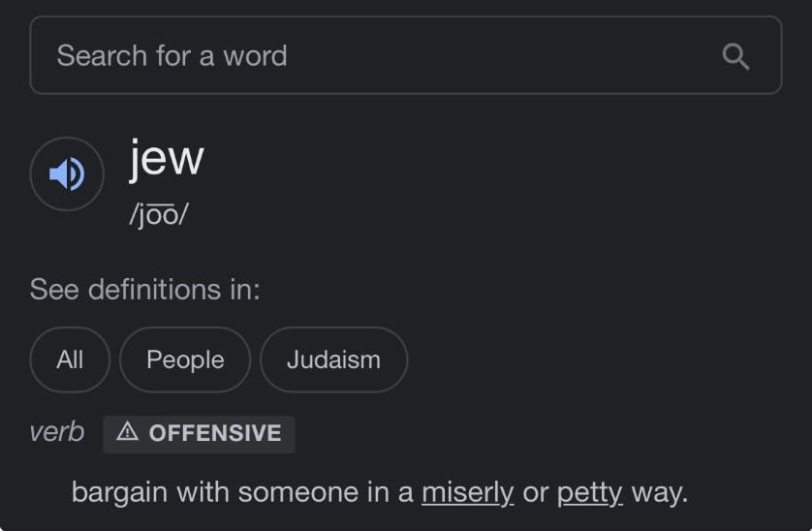Open the underlined miserly link

coord(468,492)
